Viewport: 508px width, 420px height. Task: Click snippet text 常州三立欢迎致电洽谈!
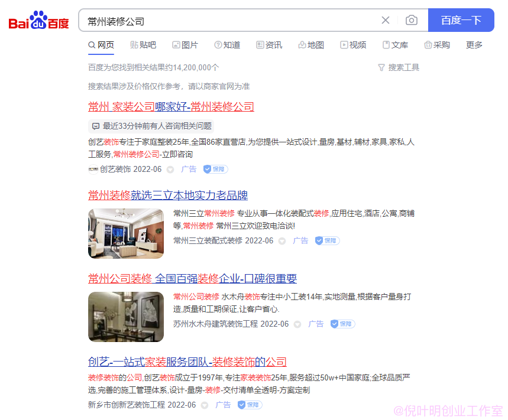point(255,226)
